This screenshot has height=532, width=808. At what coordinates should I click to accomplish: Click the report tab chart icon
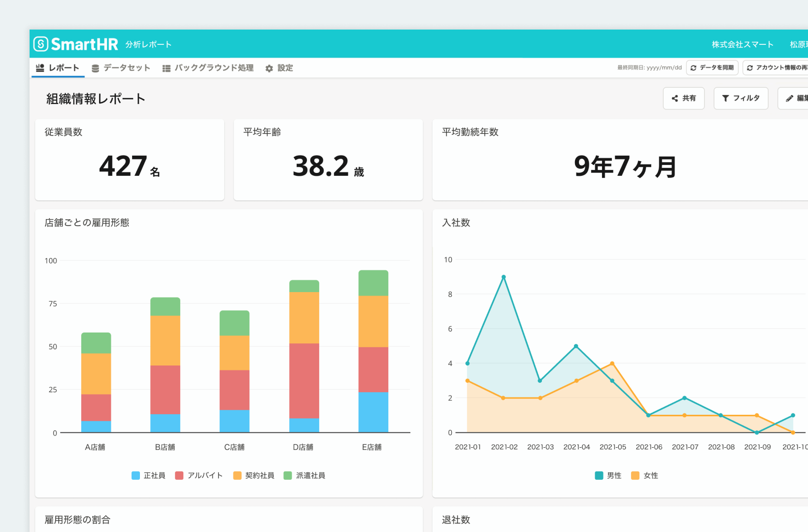40,67
